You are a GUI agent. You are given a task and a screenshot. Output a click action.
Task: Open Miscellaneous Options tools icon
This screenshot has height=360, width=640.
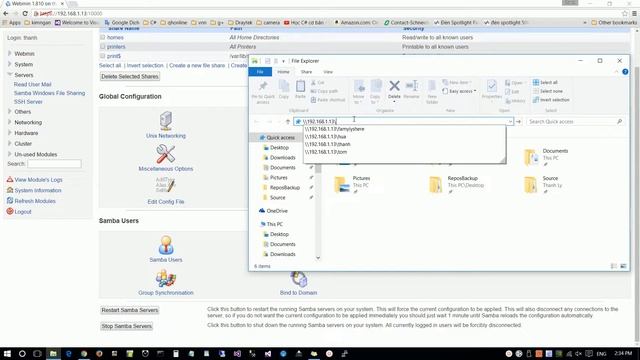pos(166,154)
